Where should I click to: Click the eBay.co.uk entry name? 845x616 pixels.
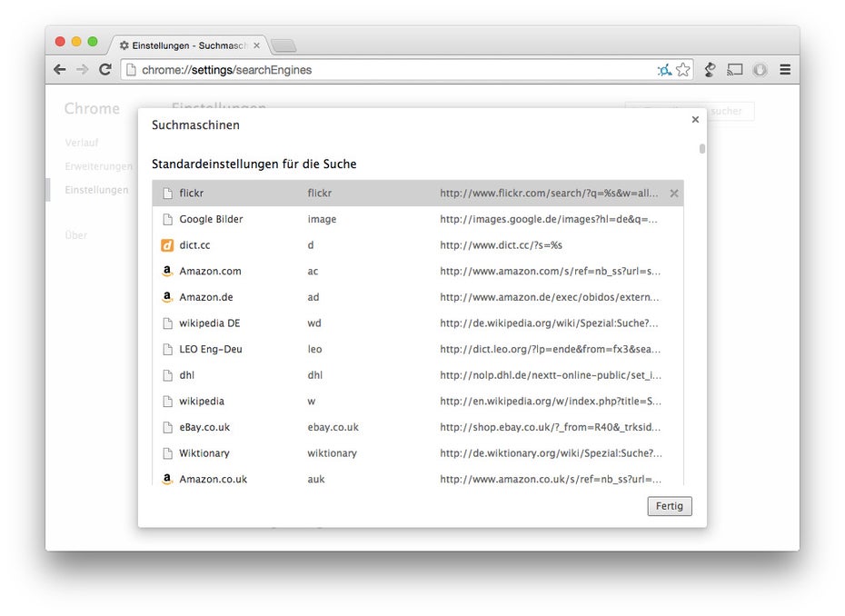pyautogui.click(x=204, y=427)
